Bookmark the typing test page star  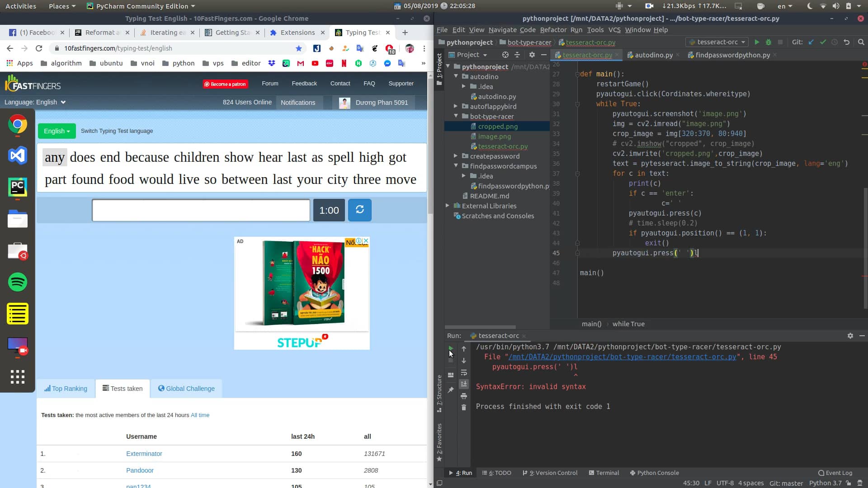pos(298,48)
